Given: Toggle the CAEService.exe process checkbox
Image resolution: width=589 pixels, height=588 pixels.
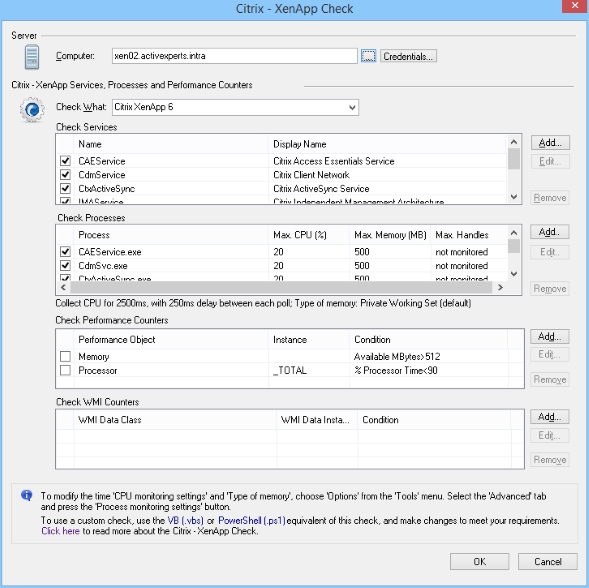Looking at the screenshot, I should click(65, 251).
